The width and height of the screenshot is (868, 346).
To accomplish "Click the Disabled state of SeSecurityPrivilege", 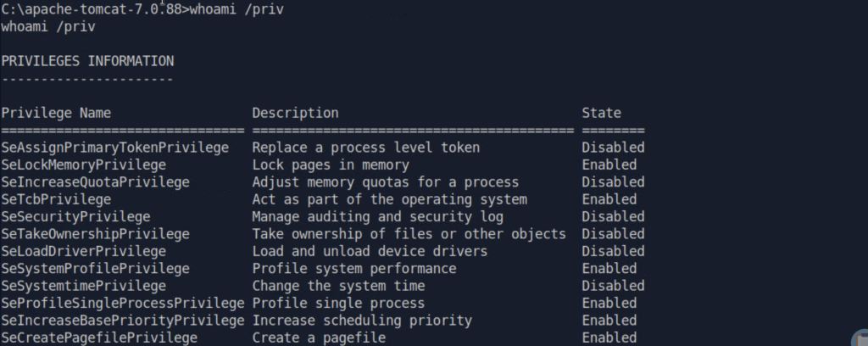I will (613, 216).
